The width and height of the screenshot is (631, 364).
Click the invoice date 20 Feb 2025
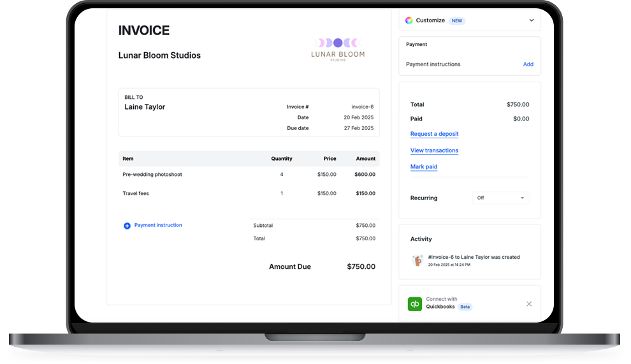click(x=358, y=117)
